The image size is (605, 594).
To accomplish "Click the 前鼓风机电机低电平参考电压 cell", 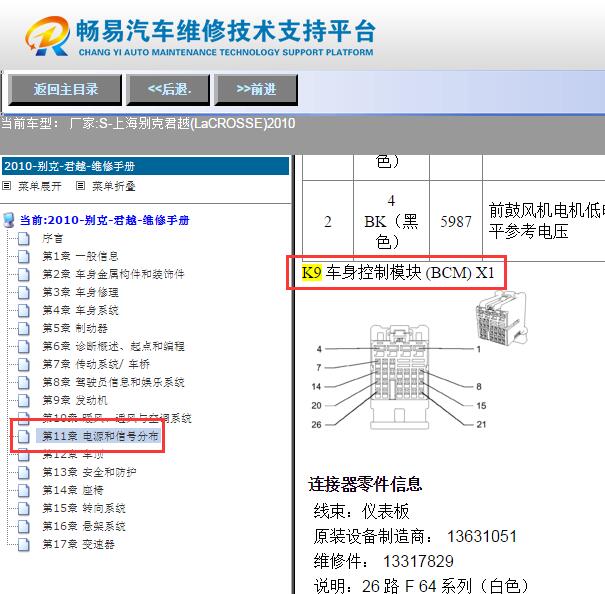I will pos(544,221).
